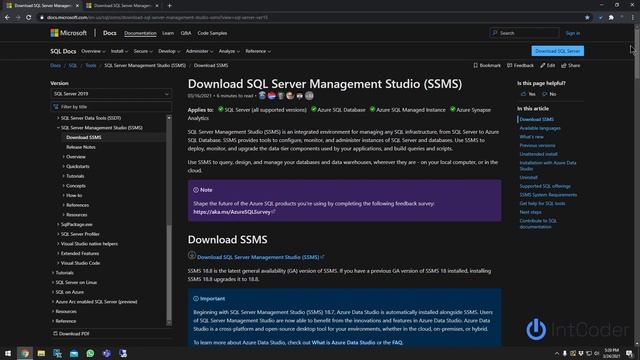Click Download PDF in sidebar
Screen dimensions: 640x360
[x=71, y=334]
